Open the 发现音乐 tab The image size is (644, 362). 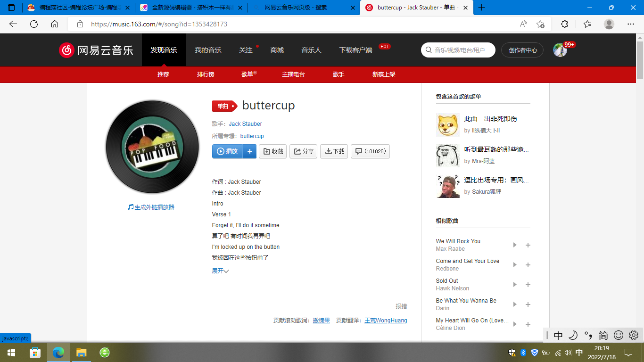164,50
